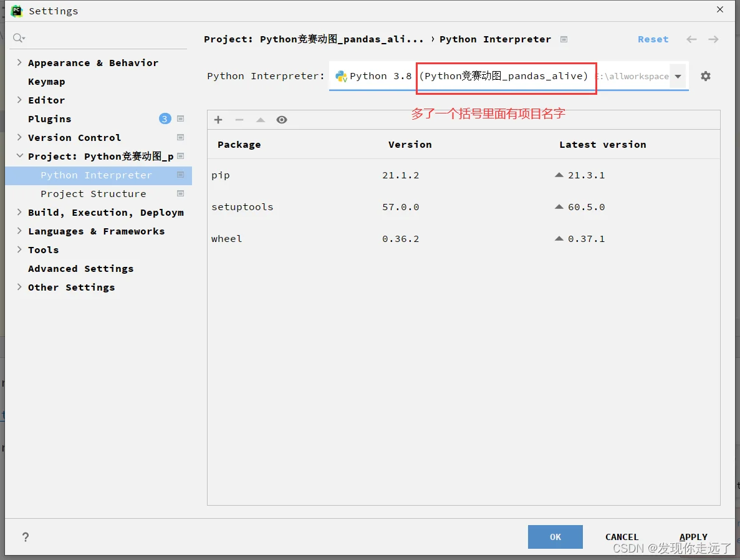Click project-level icon beside Project Structure

click(x=180, y=193)
